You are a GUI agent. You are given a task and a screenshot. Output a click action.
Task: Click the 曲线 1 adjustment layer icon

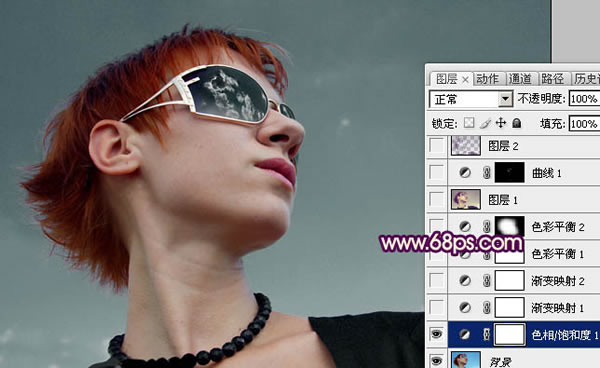point(465,173)
